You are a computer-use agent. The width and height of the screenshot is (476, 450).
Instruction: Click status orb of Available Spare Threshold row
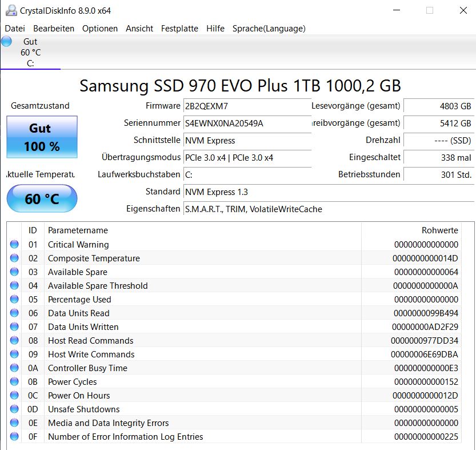coord(14,285)
